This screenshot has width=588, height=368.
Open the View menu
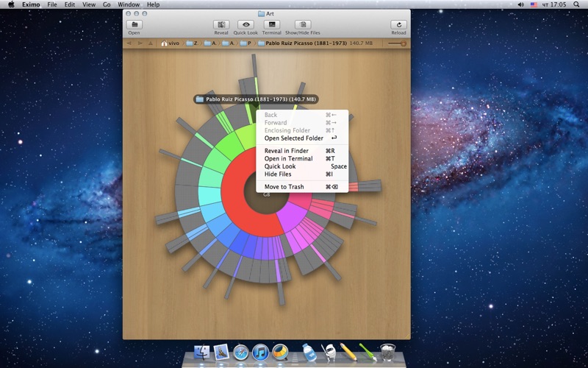pyautogui.click(x=89, y=4)
